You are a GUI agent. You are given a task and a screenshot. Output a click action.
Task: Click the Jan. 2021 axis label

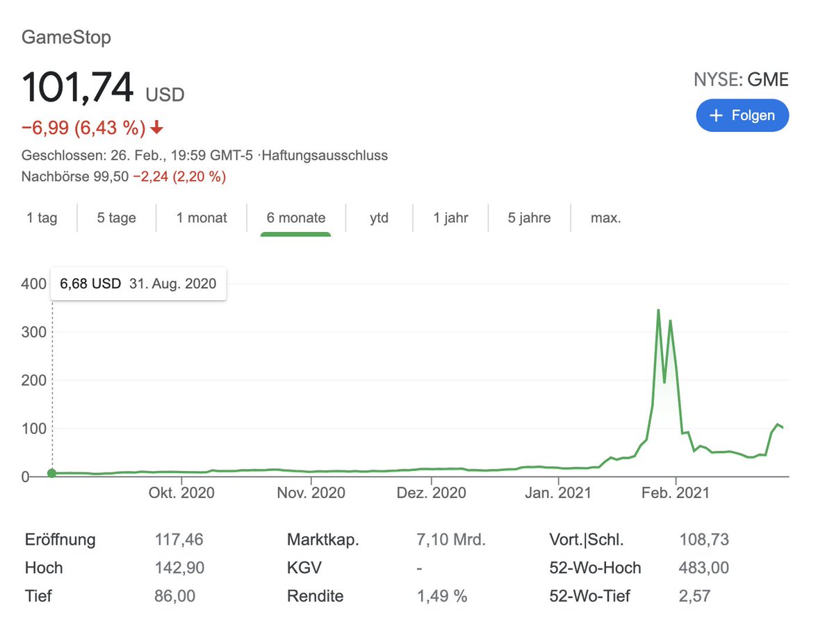(x=558, y=493)
